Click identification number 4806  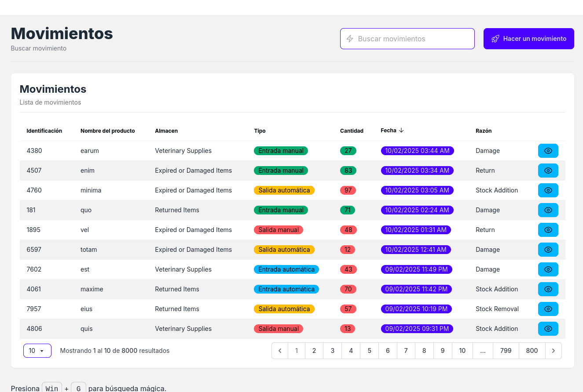coord(34,329)
